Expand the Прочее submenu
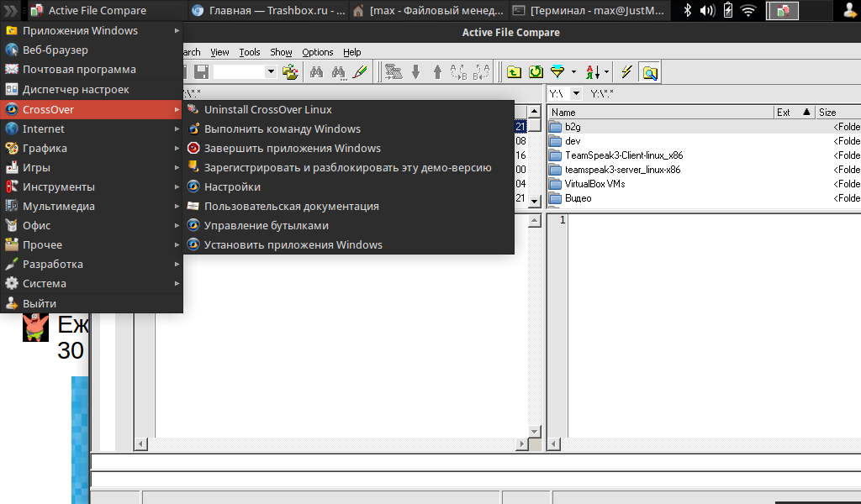Image resolution: width=861 pixels, height=504 pixels. click(x=92, y=244)
